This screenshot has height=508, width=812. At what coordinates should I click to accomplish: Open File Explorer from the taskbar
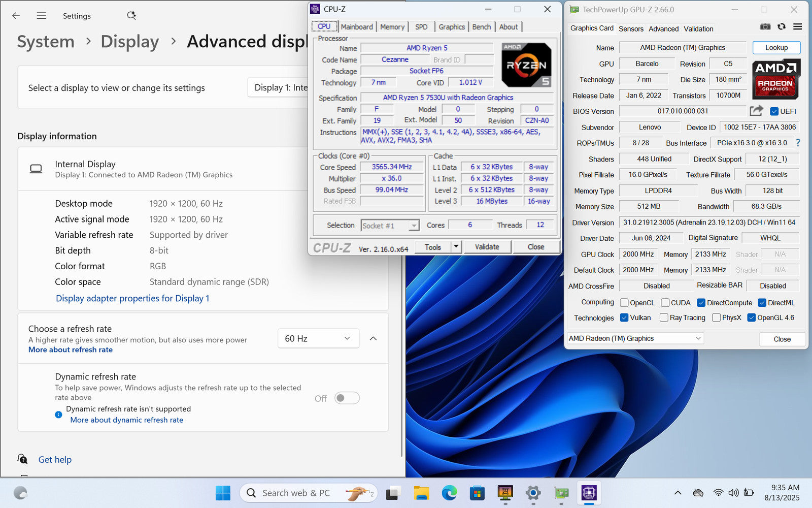[421, 493]
